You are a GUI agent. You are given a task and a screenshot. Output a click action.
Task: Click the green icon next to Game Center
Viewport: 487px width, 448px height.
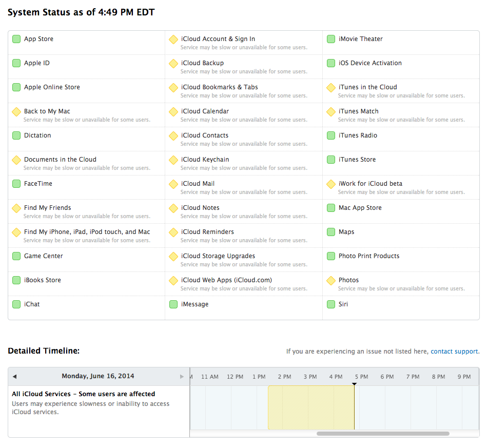point(16,256)
